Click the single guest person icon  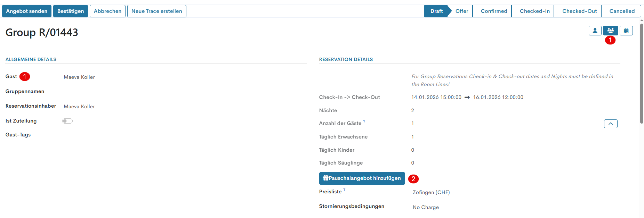(595, 31)
